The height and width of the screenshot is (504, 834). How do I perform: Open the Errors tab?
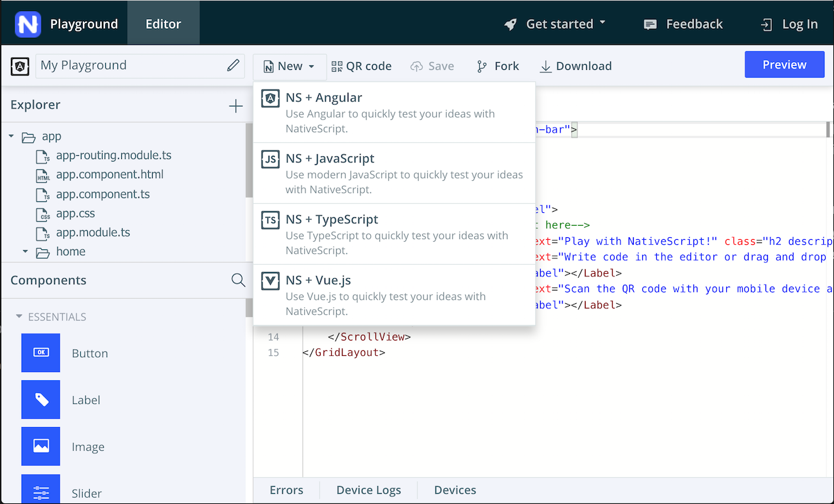tap(286, 490)
